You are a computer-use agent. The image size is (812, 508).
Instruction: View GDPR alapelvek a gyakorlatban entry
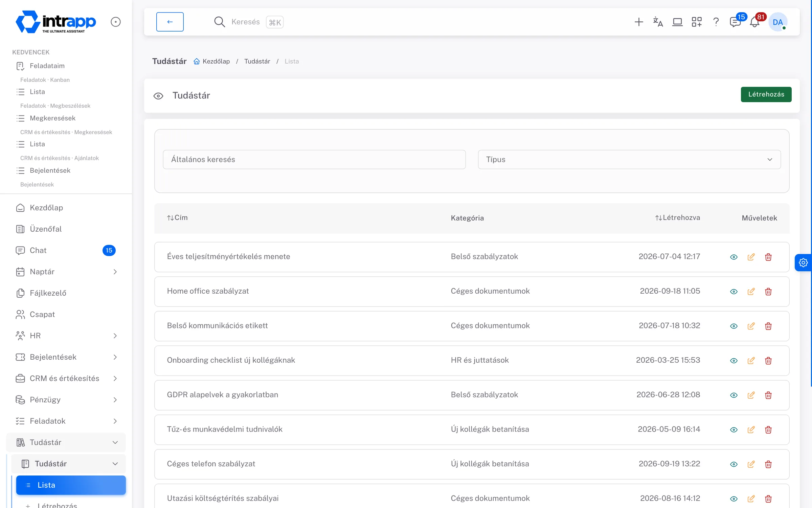pos(734,395)
